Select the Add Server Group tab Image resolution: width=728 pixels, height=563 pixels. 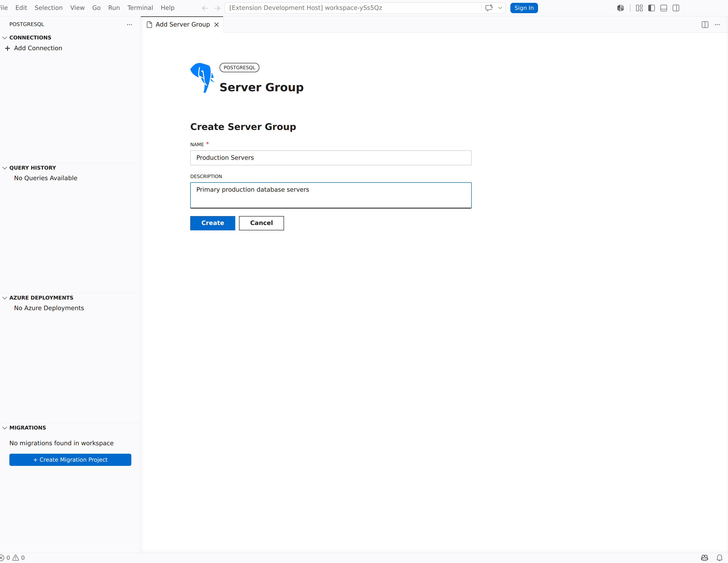click(182, 25)
